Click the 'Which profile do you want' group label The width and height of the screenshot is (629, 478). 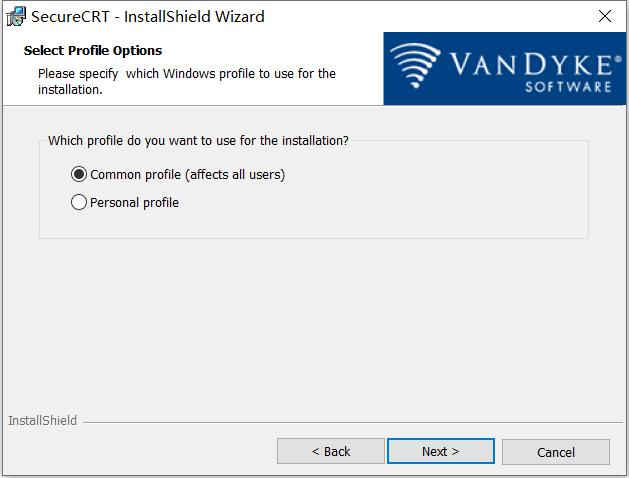(198, 141)
